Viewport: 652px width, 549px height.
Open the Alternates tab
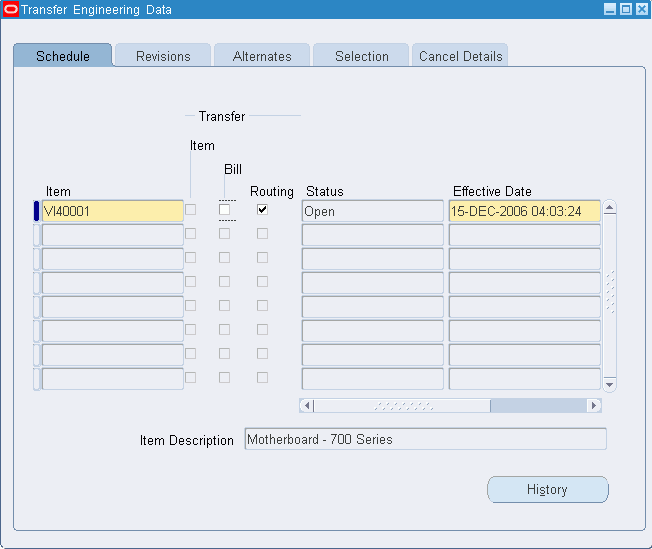coord(262,56)
